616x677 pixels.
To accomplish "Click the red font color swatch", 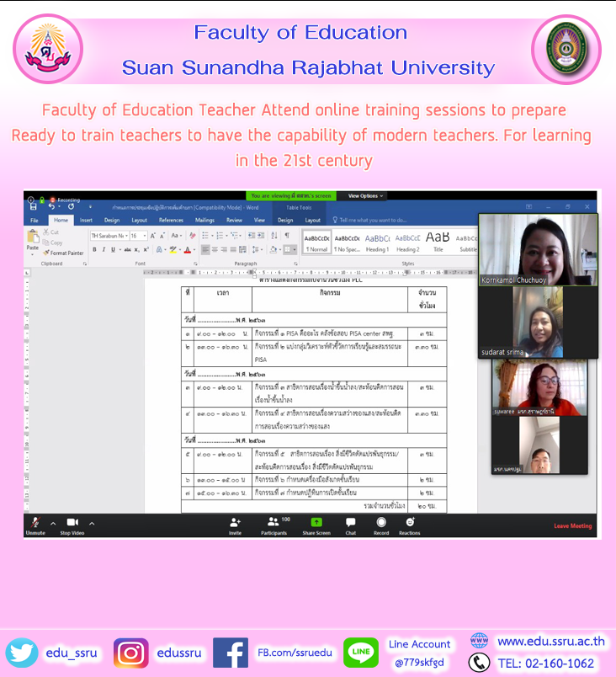I will click(x=186, y=250).
